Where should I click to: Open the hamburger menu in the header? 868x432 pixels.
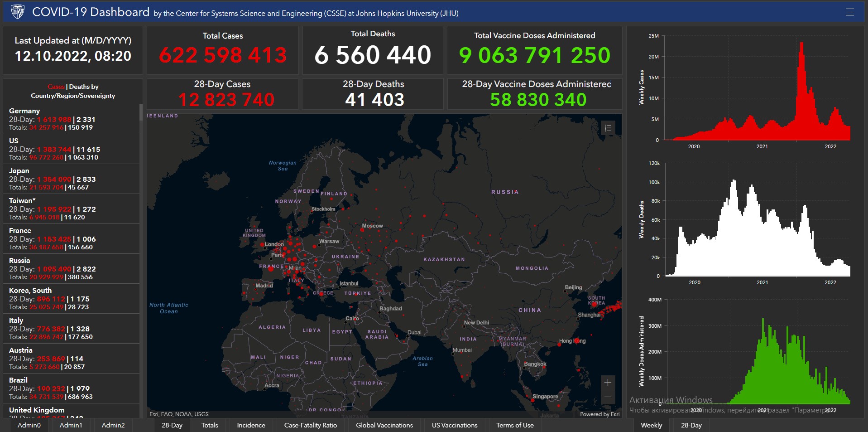pyautogui.click(x=849, y=12)
